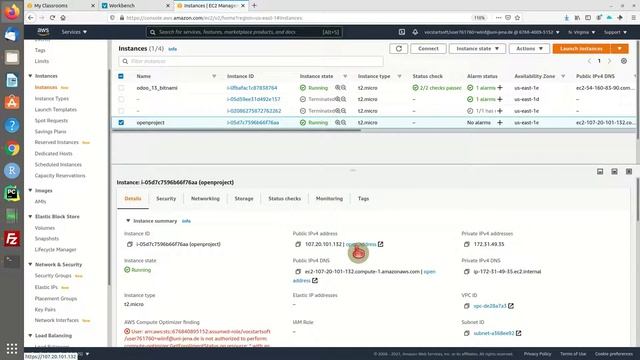640x360 pixels.
Task: Open the Support menu dropdown
Action: click(615, 32)
